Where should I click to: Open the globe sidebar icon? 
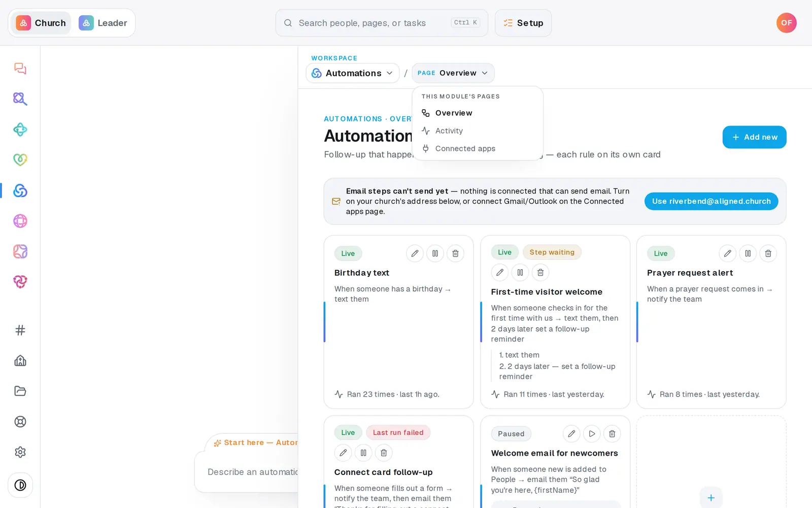pyautogui.click(x=20, y=221)
